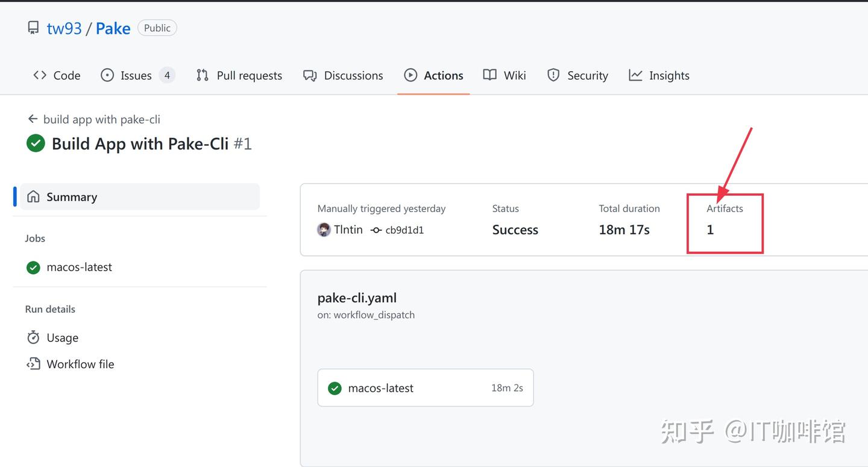Click the Workflow file icon

point(33,364)
